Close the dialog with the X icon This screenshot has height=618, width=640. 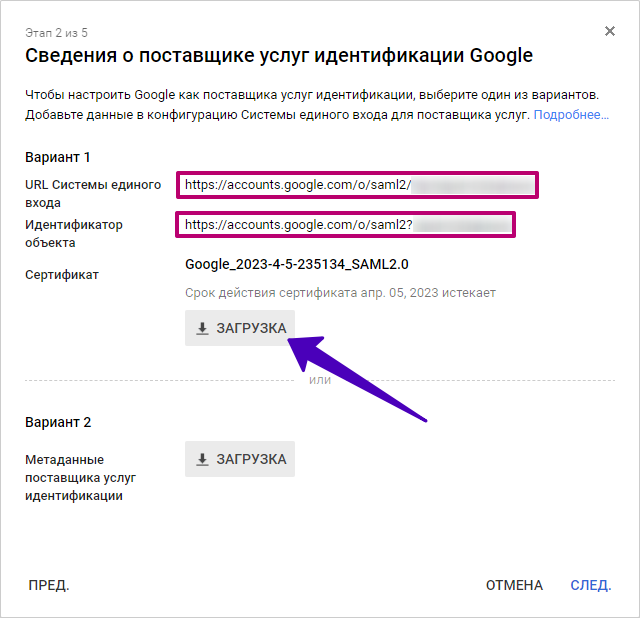[x=609, y=31]
